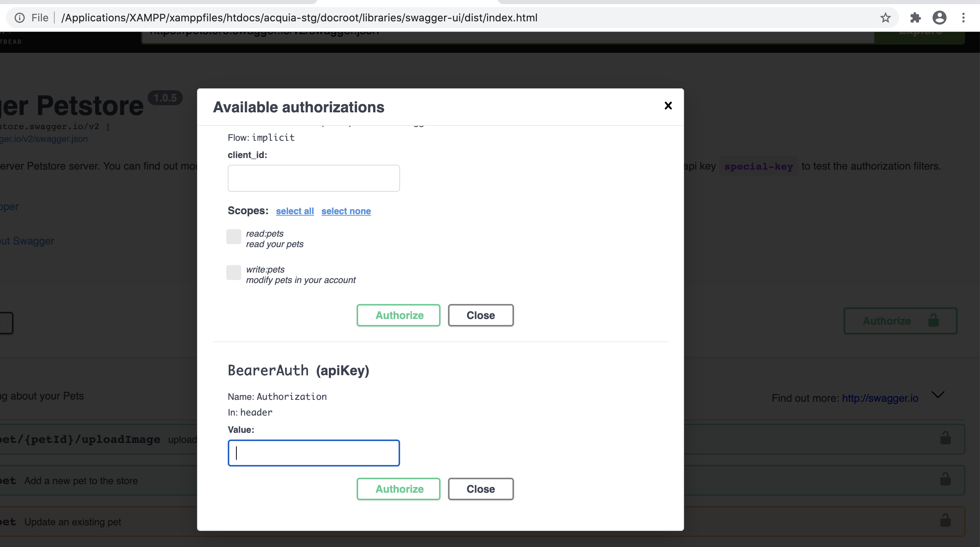Click the browser profile avatar icon
This screenshot has width=980, height=547.
click(940, 18)
